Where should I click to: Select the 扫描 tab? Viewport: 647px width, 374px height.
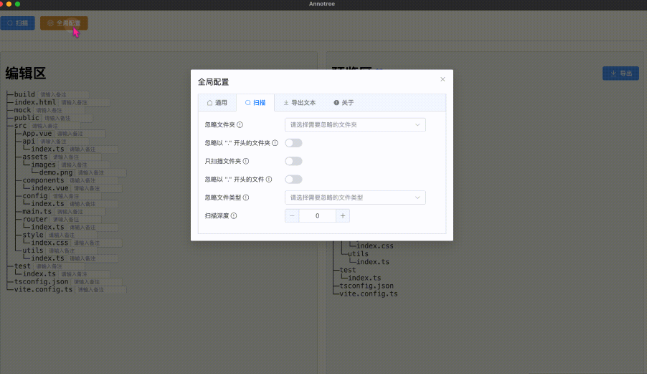255,103
